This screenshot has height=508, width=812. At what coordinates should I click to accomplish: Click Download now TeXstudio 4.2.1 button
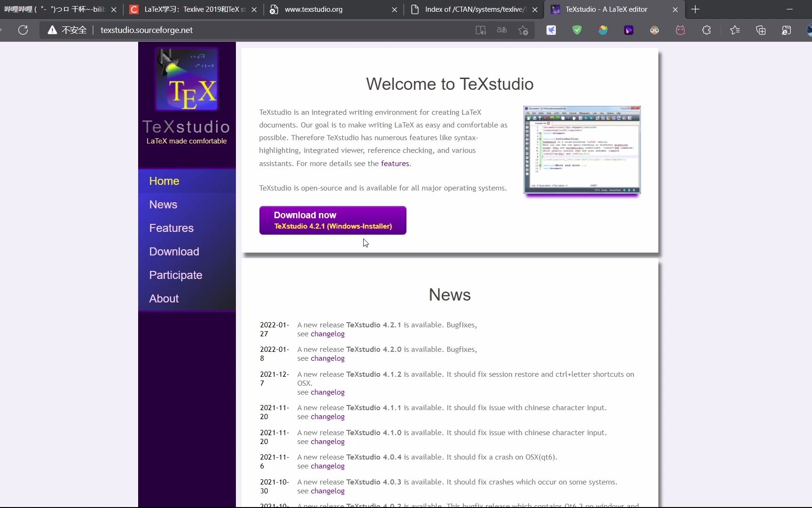coord(333,220)
